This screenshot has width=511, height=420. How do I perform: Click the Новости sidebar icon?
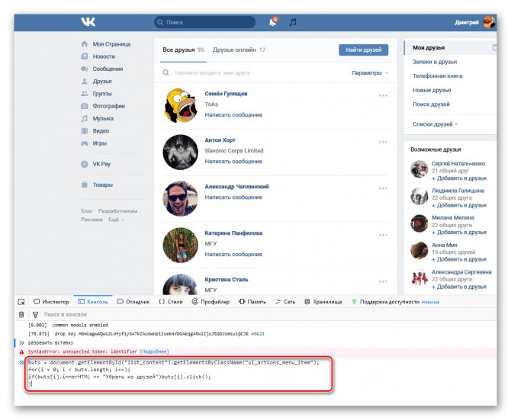[x=85, y=56]
